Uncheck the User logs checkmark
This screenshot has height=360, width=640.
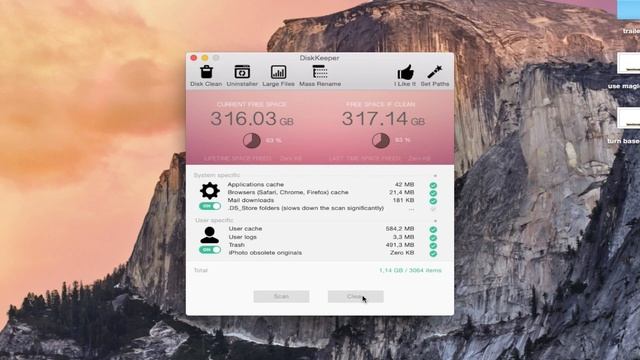pos(433,238)
